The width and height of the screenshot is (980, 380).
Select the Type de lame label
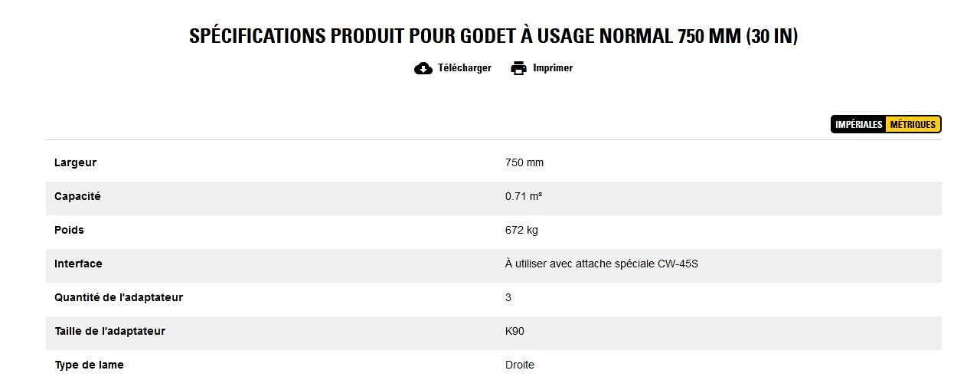click(x=89, y=365)
